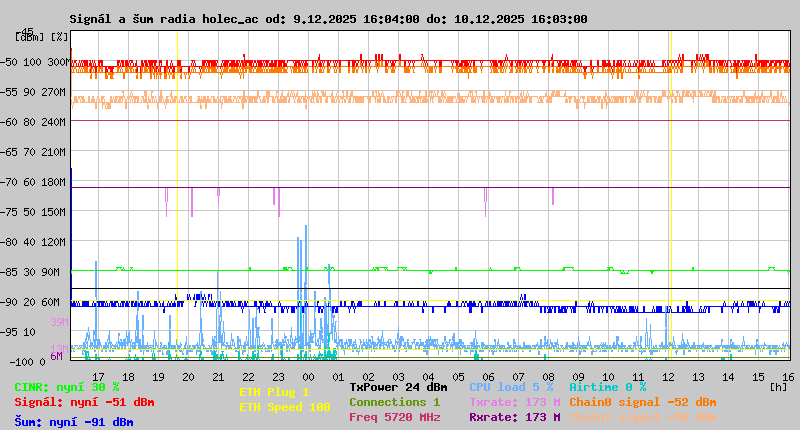The height and width of the screenshot is (430, 800).
Task: Click hour '04' on the time axis
Action: point(429,377)
